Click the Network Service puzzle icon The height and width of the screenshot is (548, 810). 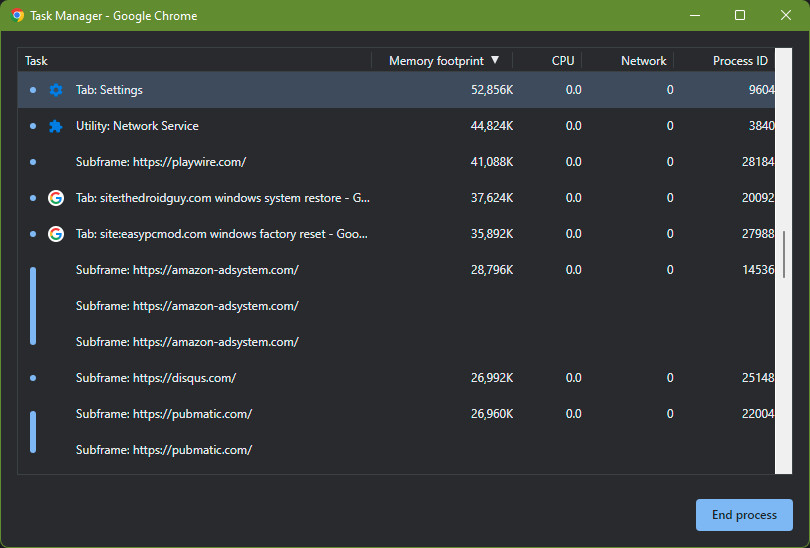pyautogui.click(x=56, y=126)
